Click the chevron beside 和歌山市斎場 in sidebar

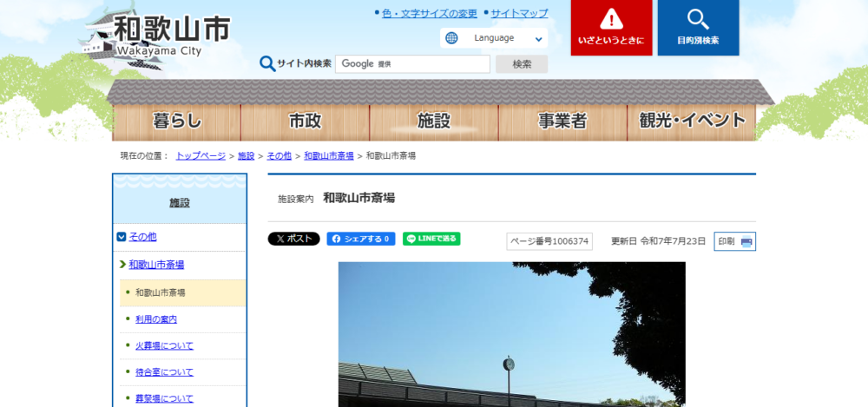tap(122, 265)
